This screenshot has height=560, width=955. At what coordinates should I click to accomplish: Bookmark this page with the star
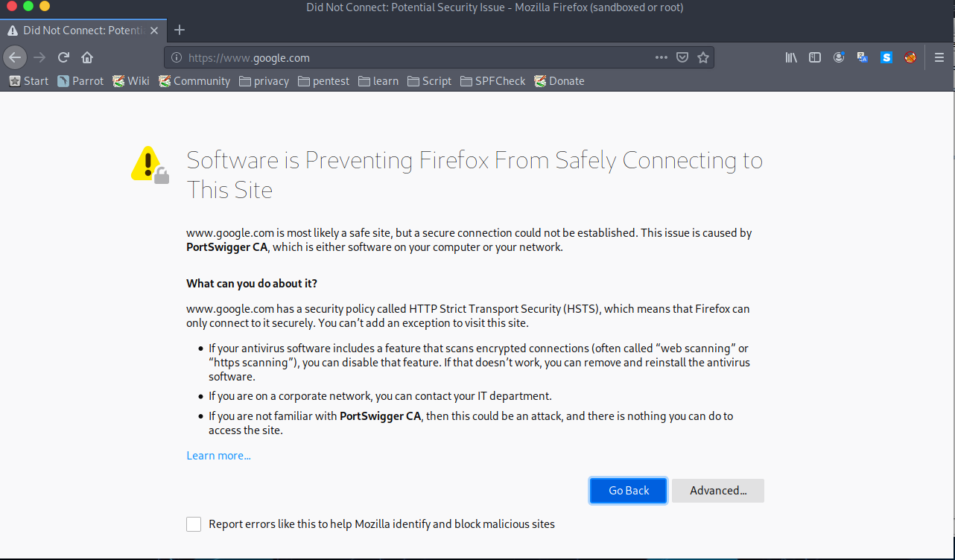pyautogui.click(x=703, y=57)
